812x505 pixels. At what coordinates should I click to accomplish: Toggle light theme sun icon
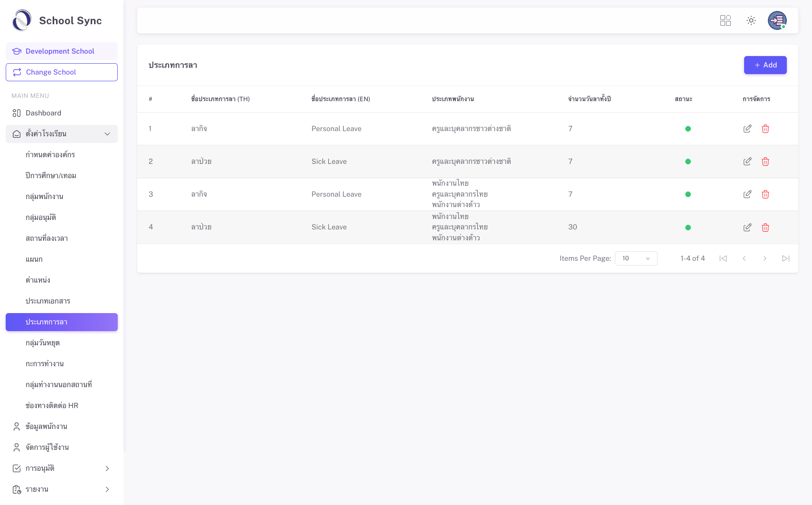coord(751,20)
